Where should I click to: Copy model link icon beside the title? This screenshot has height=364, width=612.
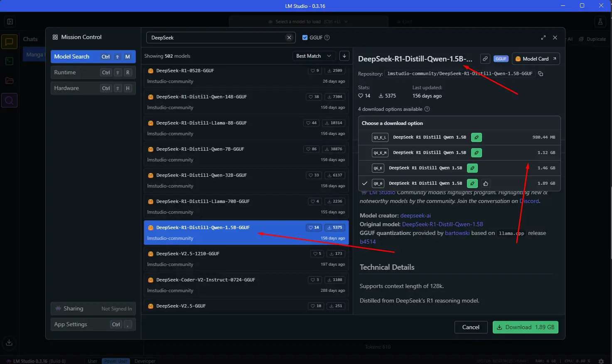(485, 59)
